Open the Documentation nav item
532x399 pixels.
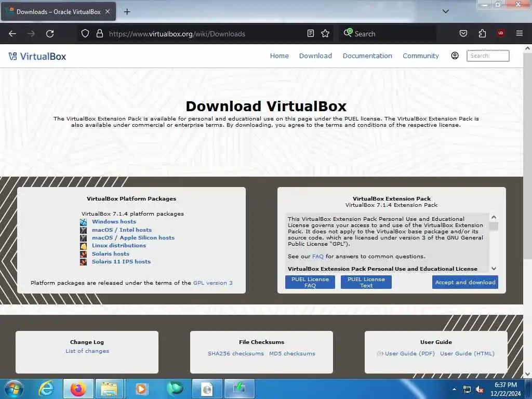pyautogui.click(x=367, y=56)
